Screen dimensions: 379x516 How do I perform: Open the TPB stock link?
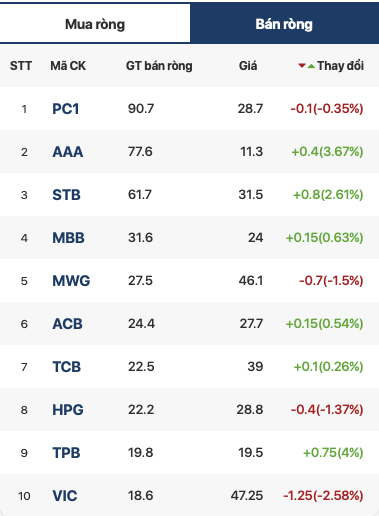point(66,453)
